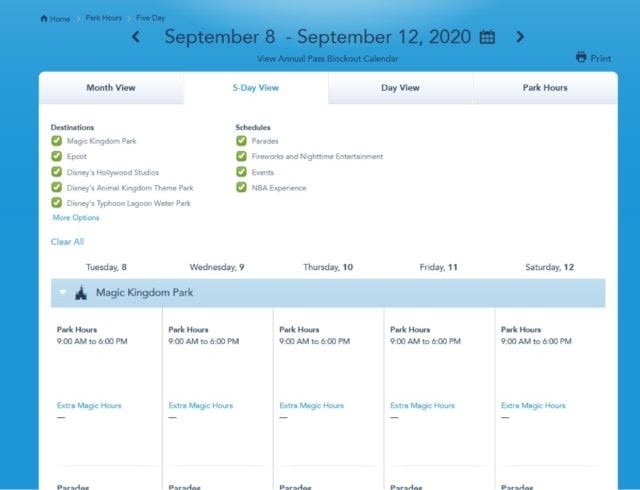Click the Home house icon
This screenshot has width=640, height=490.
coord(44,18)
